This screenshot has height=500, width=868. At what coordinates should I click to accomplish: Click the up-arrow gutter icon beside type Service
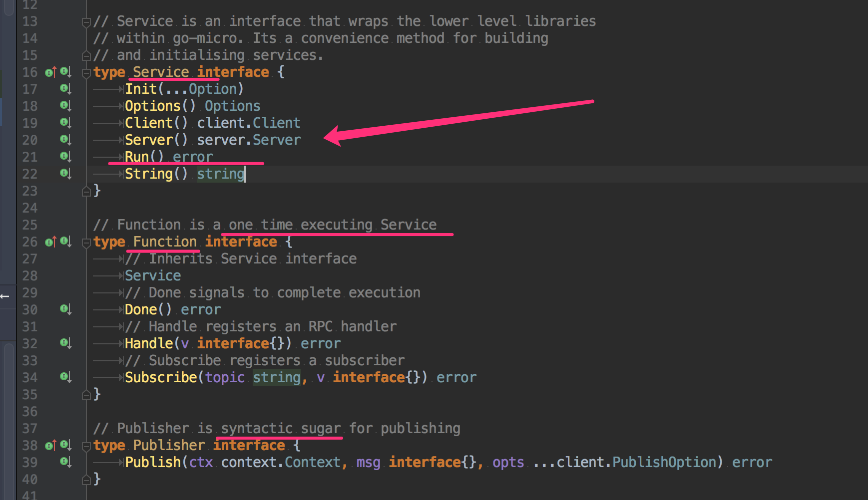pyautogui.click(x=50, y=72)
